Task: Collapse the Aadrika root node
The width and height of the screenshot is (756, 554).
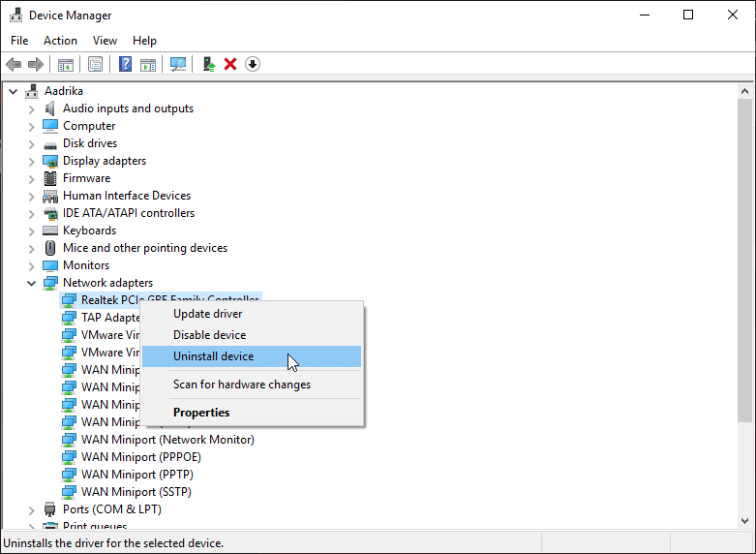Action: [14, 91]
